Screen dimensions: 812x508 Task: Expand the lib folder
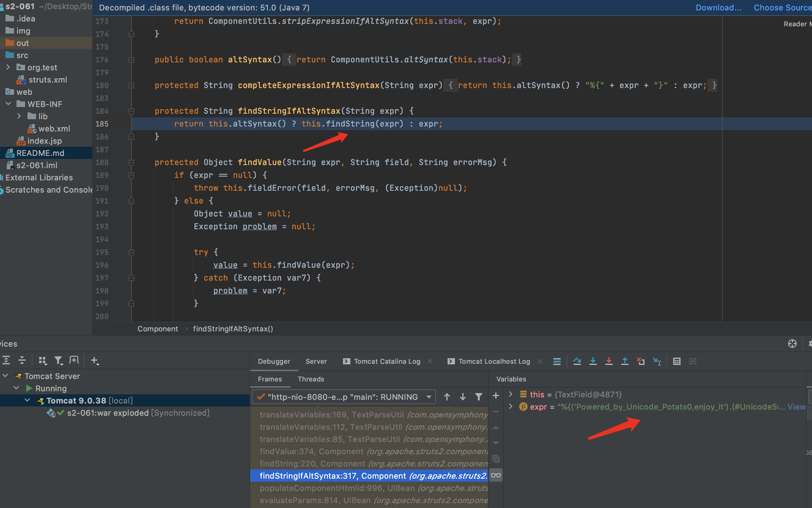coord(19,116)
